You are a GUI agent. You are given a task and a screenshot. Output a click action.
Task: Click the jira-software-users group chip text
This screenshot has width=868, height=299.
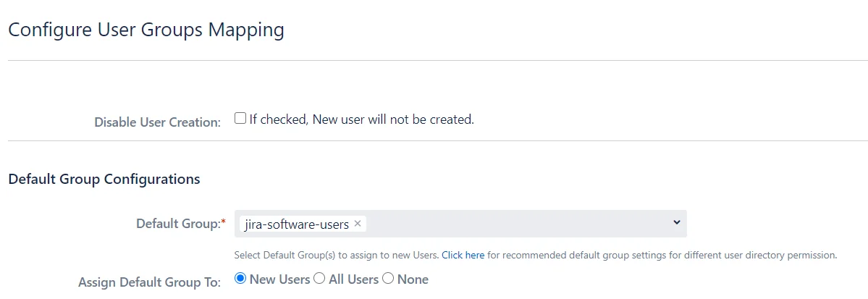coord(297,224)
